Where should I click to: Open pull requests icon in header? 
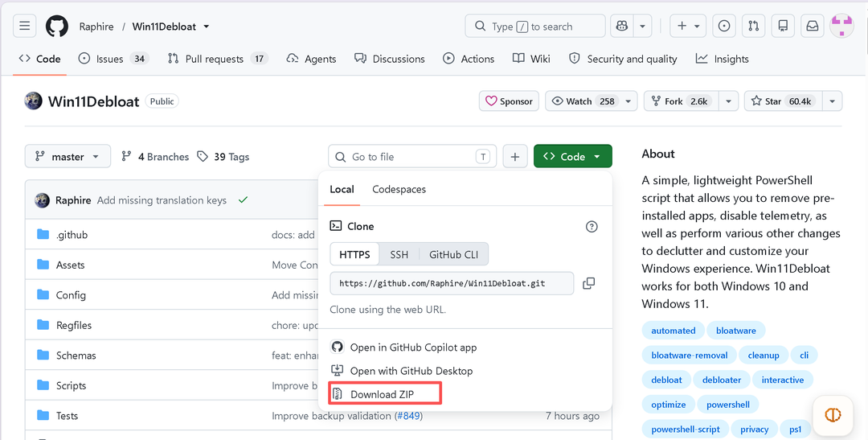click(753, 26)
